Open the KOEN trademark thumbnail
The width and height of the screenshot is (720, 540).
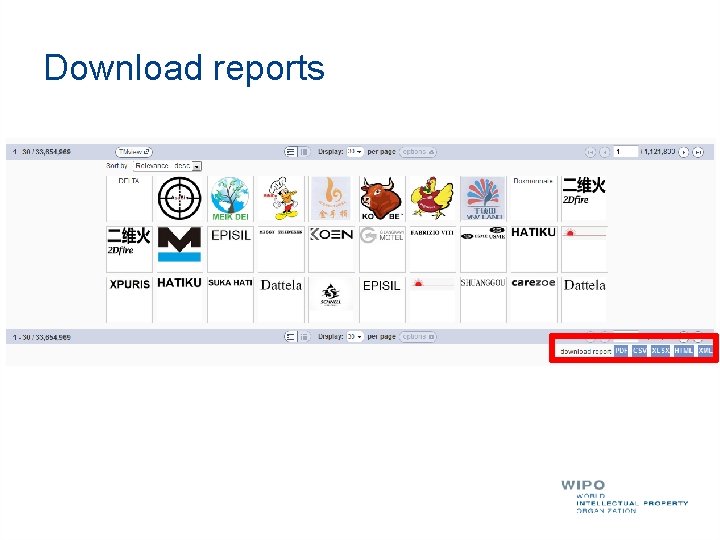[332, 249]
